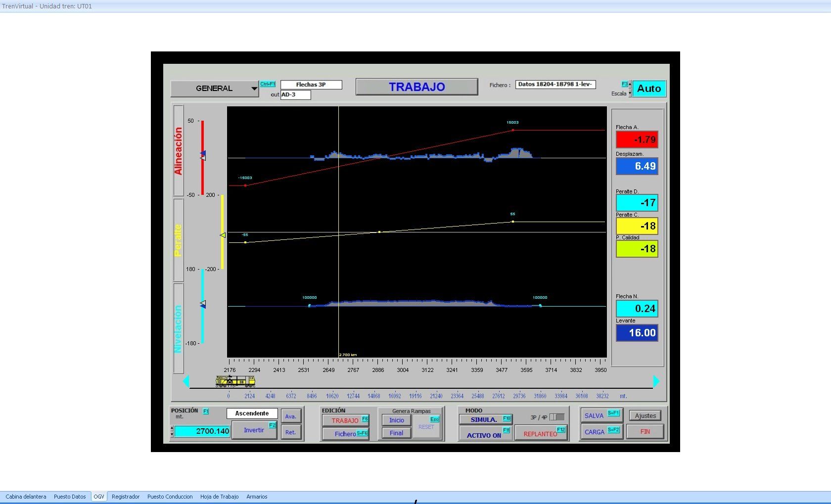This screenshot has width=831, height=504.
Task: Click the Ctrl+F1 shortcut badge
Action: (268, 84)
